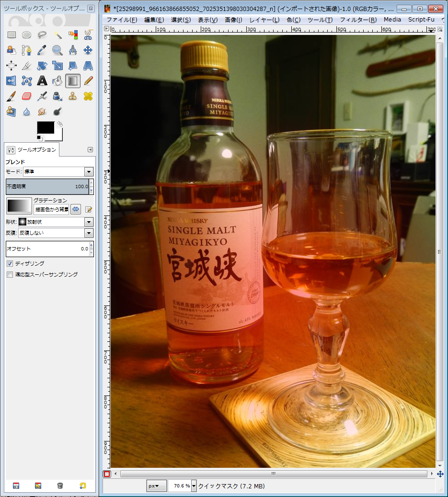The image size is (448, 497).
Task: Choose the Heal tool bandage icon
Action: coord(88,96)
